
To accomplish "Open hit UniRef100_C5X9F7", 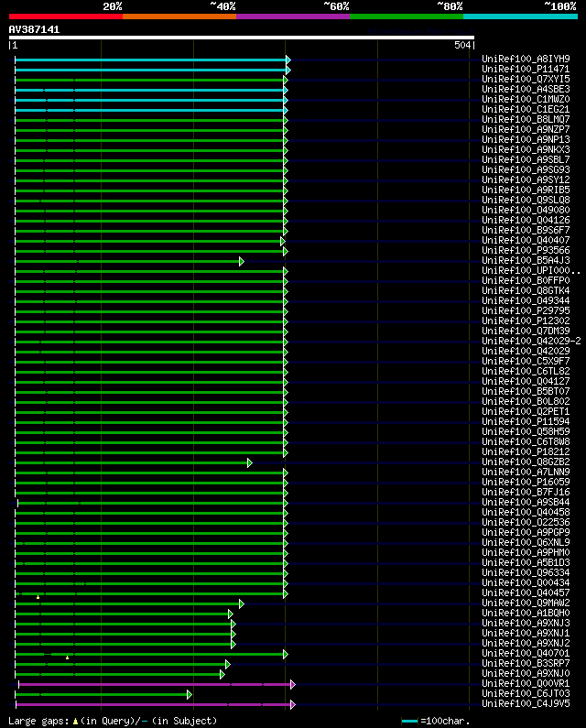I will click(x=526, y=361).
